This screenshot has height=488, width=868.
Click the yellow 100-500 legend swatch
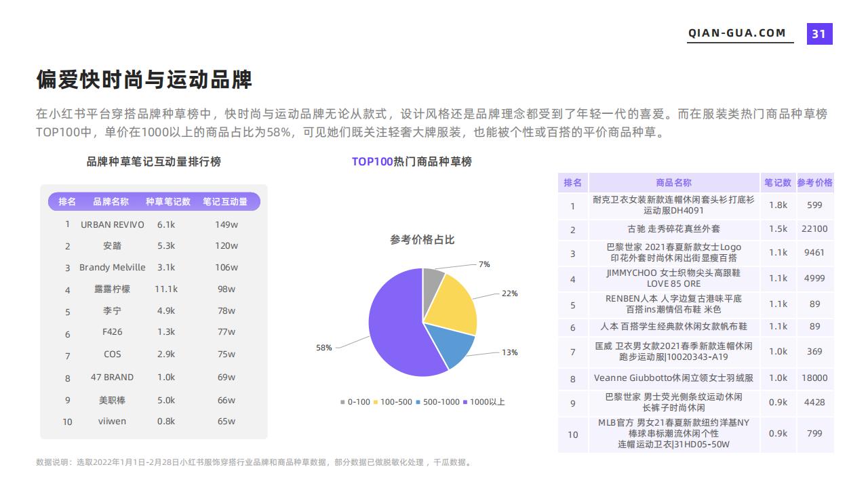[376, 402]
